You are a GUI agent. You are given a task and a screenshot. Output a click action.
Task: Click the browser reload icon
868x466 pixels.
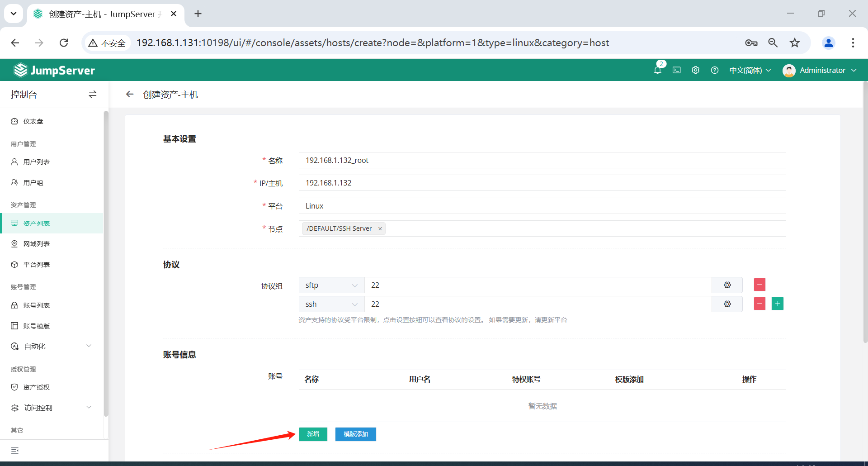click(64, 43)
